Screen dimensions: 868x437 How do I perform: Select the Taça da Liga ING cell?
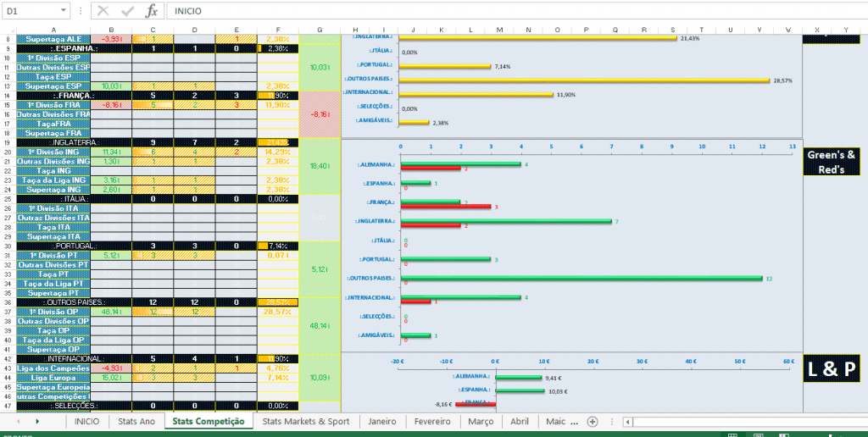(x=53, y=180)
